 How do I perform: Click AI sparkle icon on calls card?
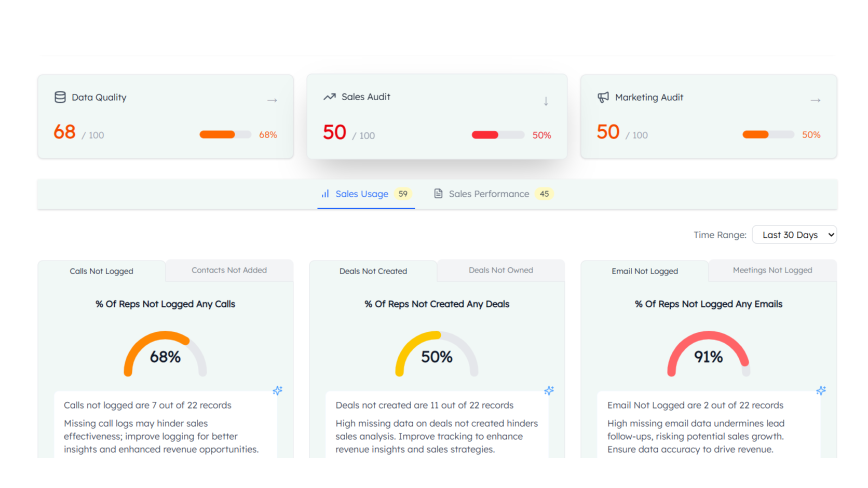pos(278,390)
